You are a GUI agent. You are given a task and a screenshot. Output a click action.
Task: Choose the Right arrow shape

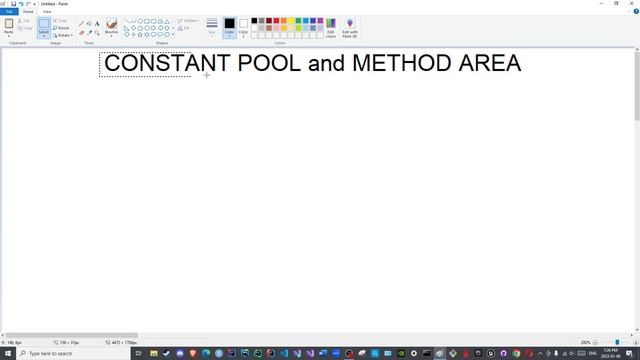[x=153, y=28]
